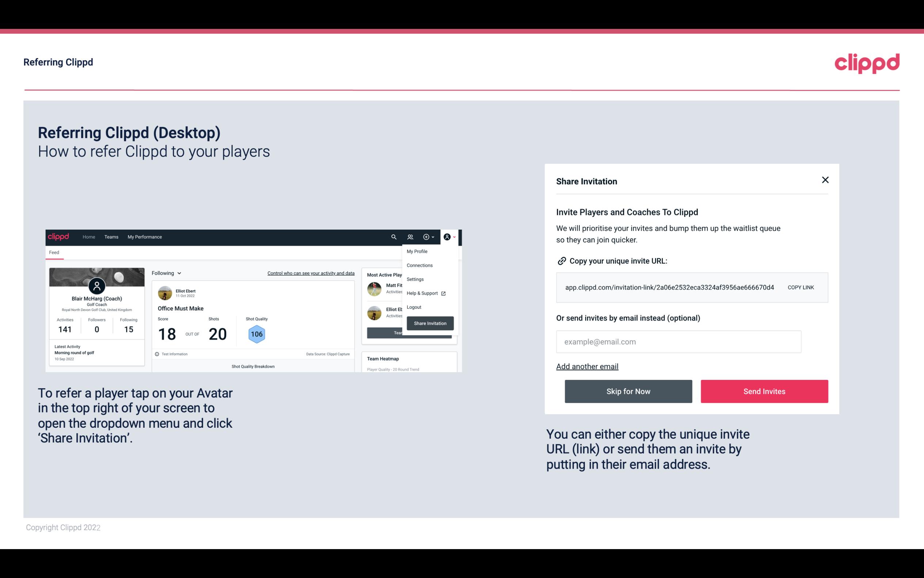
Task: Select the Home tab in navigation
Action: point(88,237)
